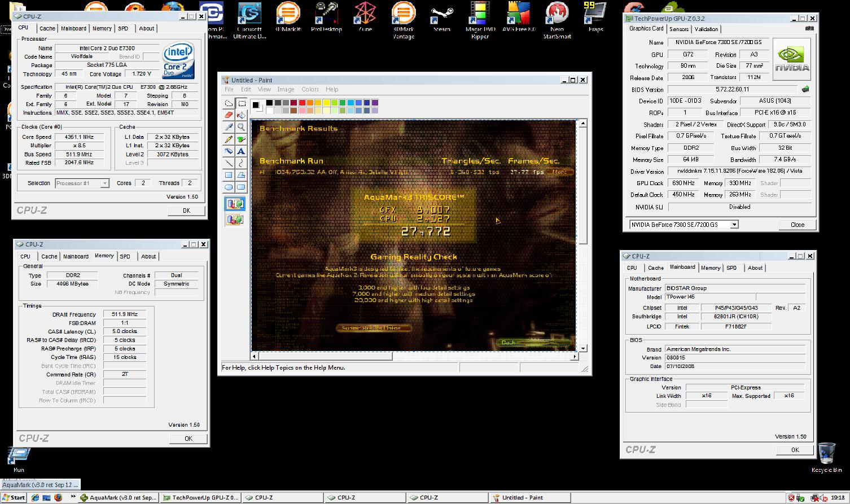This screenshot has width=850, height=504.
Task: Choose the Pencil tool in Paint
Action: point(229,139)
